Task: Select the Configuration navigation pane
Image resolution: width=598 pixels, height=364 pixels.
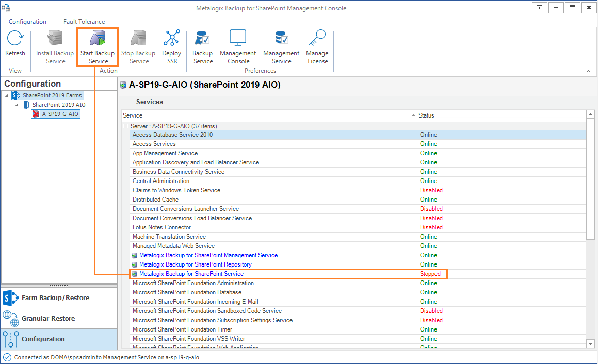Action: click(x=59, y=339)
